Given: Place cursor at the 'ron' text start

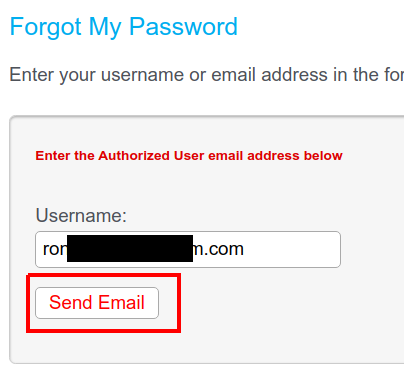Looking at the screenshot, I should pyautogui.click(x=43, y=249).
